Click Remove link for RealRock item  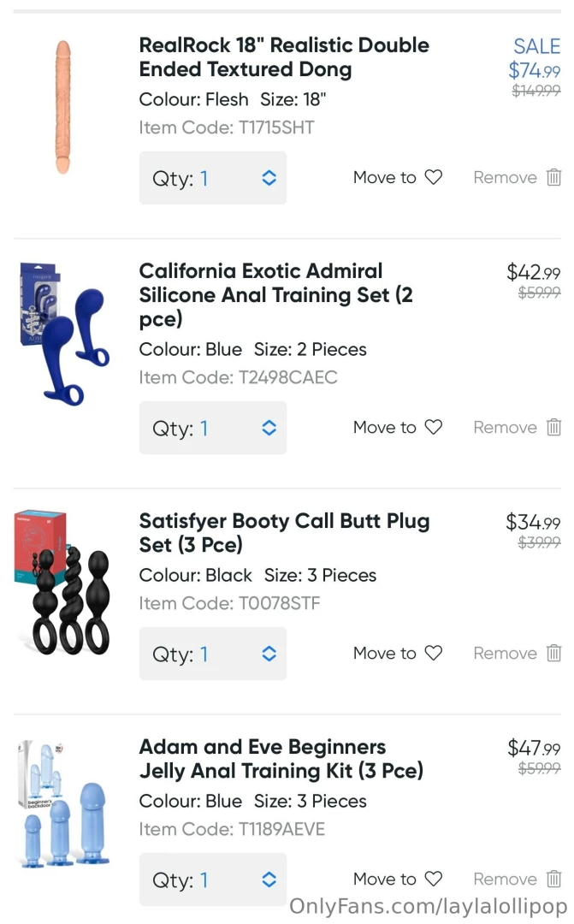(506, 178)
